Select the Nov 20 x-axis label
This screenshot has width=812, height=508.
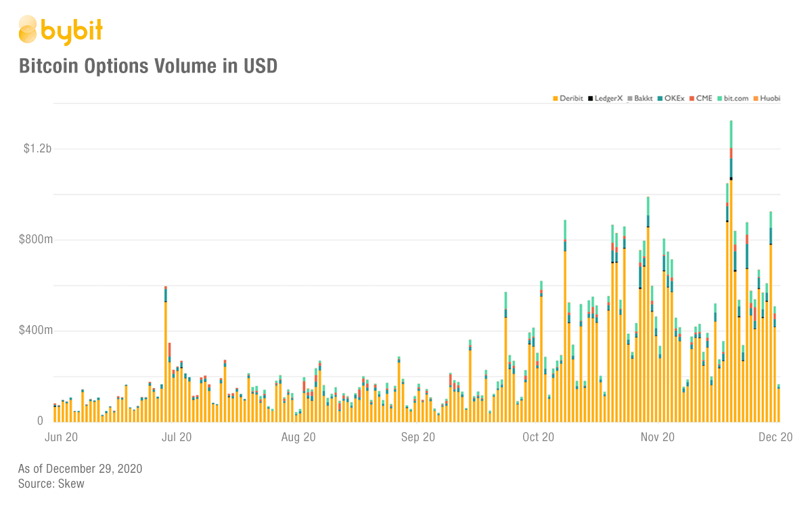[x=658, y=438]
